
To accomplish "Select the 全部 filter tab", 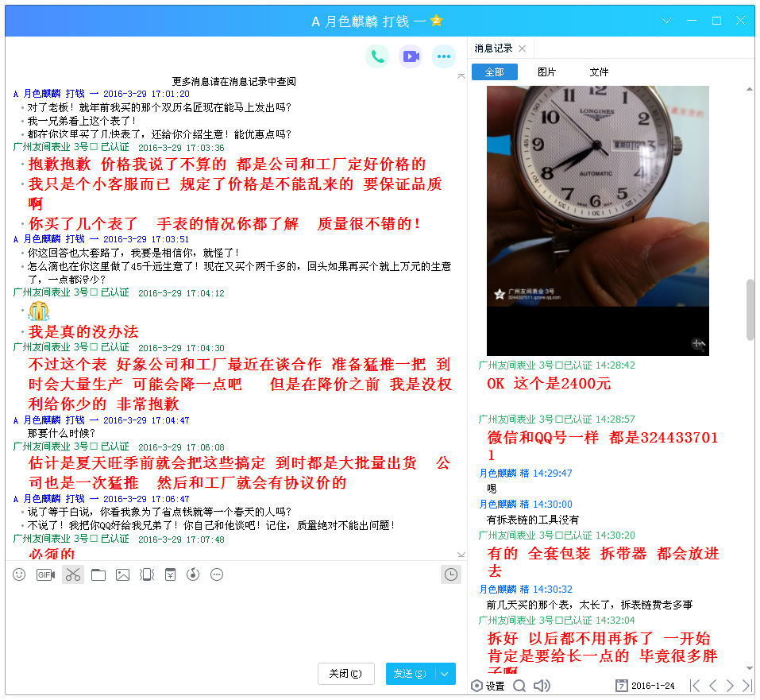I will click(x=495, y=72).
